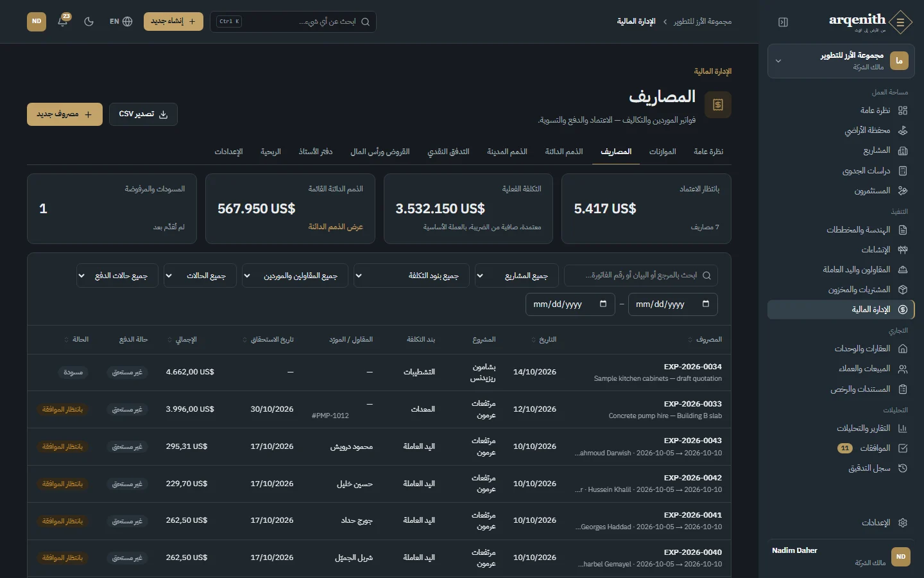
Task: Open جميع حالات الدفع filter dropdown
Action: (x=117, y=276)
